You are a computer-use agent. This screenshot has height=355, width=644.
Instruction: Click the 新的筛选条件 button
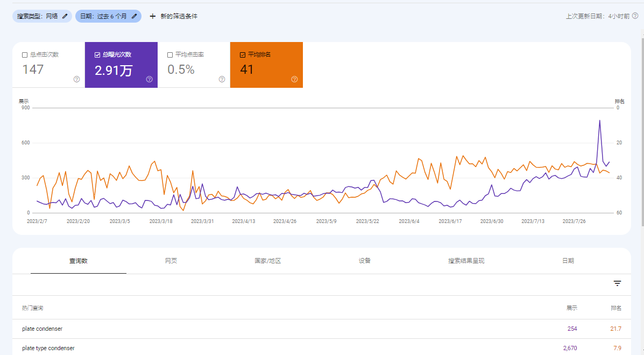click(179, 16)
